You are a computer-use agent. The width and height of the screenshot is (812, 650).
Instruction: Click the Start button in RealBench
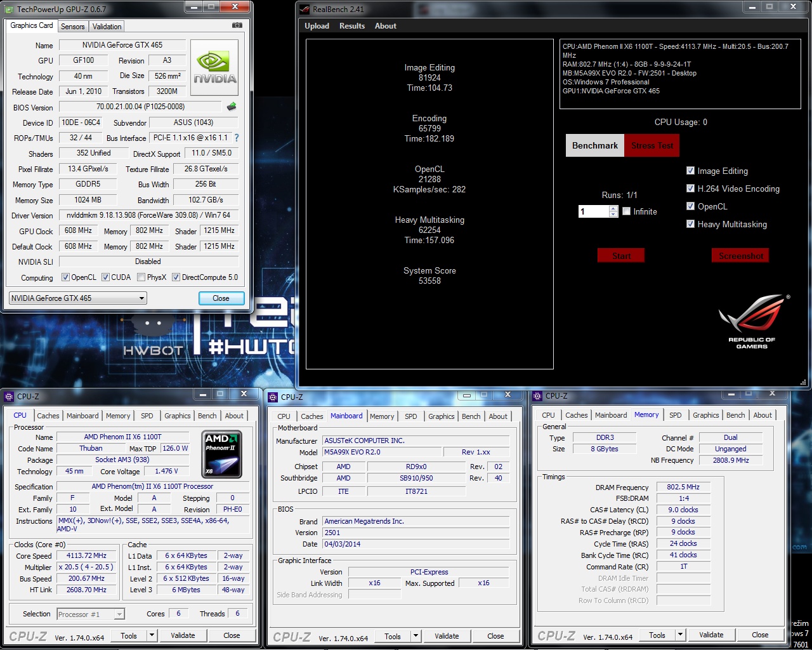621,255
